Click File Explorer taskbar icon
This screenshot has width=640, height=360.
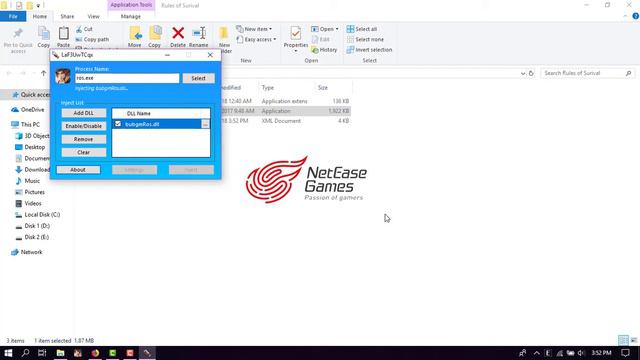pos(60,353)
